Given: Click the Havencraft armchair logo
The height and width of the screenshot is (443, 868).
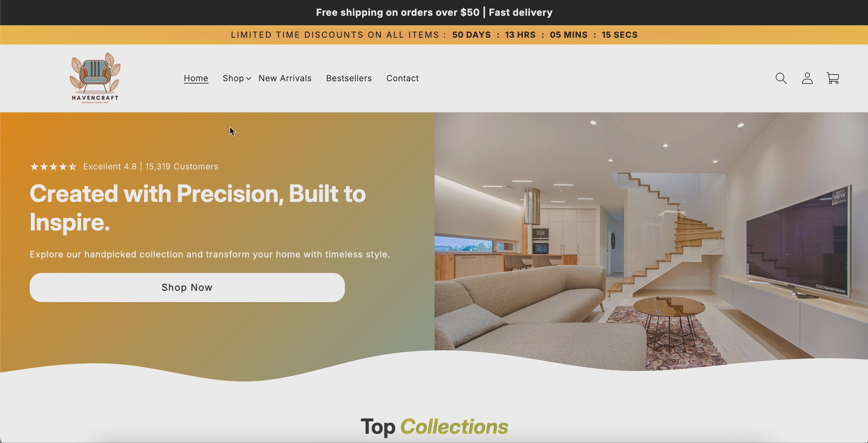Looking at the screenshot, I should tap(95, 78).
